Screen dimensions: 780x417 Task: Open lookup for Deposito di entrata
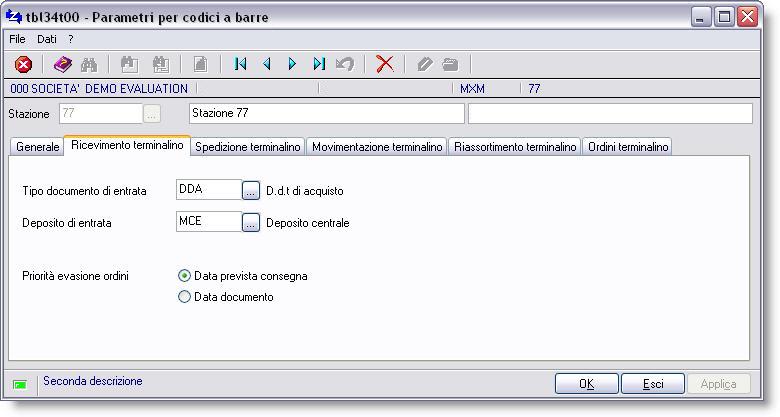click(x=251, y=223)
